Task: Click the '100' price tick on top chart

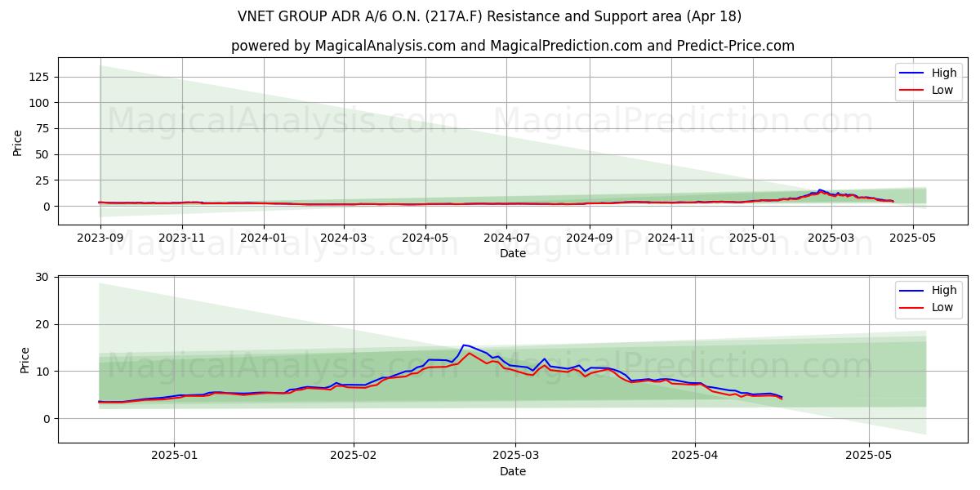Action: [x=39, y=103]
